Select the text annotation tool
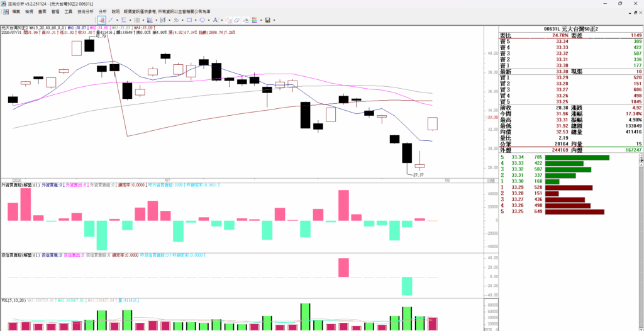The width and height of the screenshot is (644, 331). tap(216, 20)
